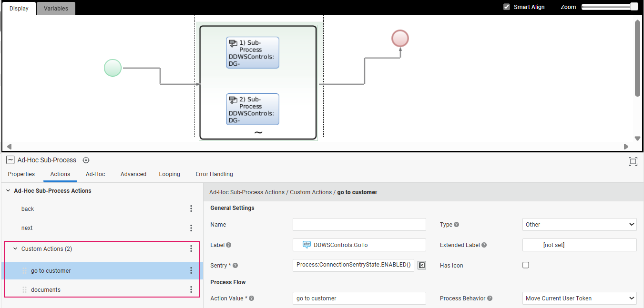The image size is (644, 308).
Task: Click the locate target icon beside Ad-Hoc Sub-Process
Action: click(x=86, y=160)
